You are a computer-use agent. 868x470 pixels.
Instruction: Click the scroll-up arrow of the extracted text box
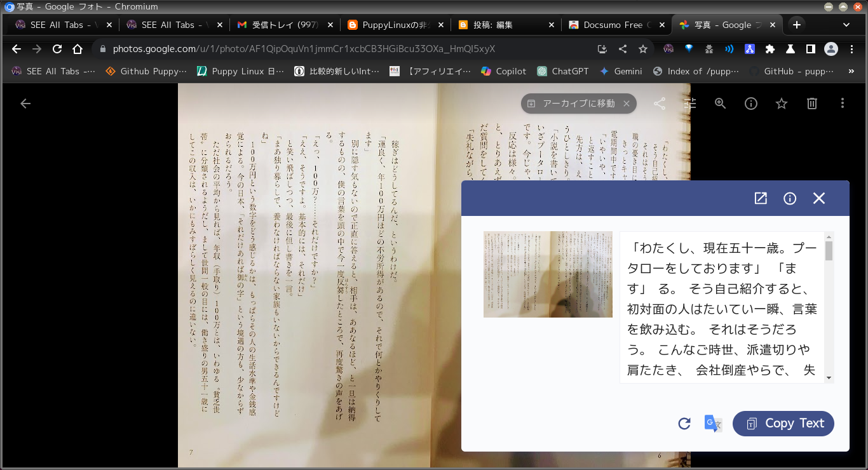[x=829, y=237]
